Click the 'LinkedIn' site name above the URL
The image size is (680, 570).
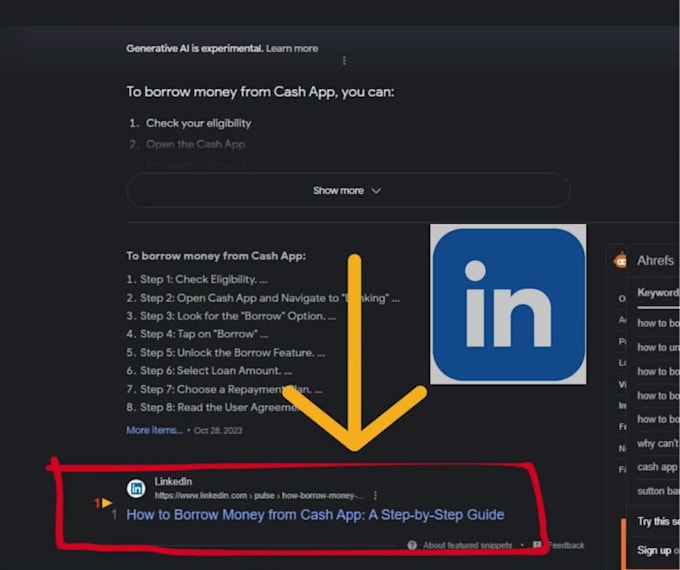173,482
